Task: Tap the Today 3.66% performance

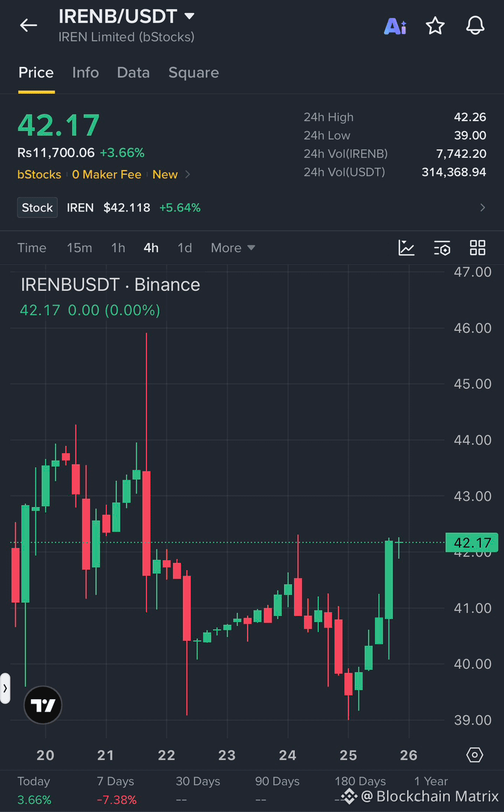Action: pyautogui.click(x=34, y=790)
